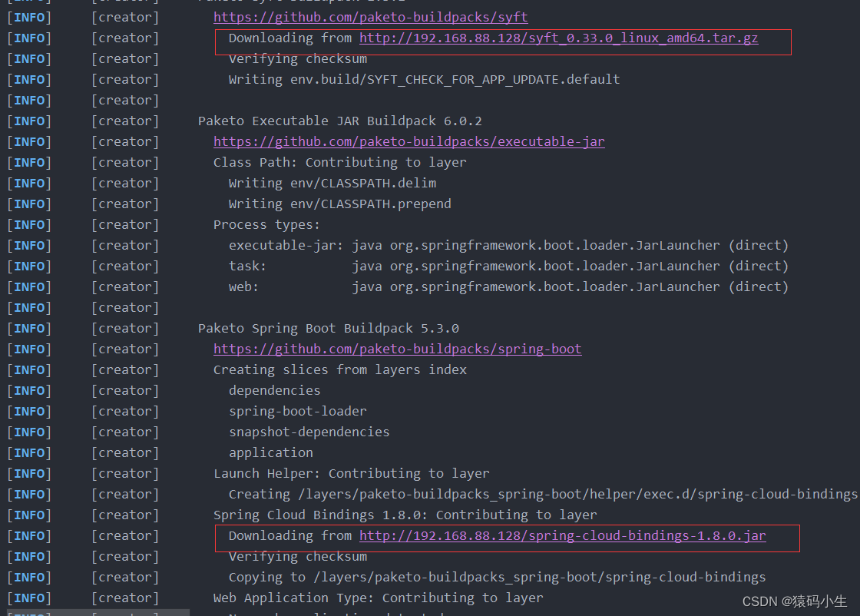
Task: Click the 'application' slice entry
Action: coord(270,452)
